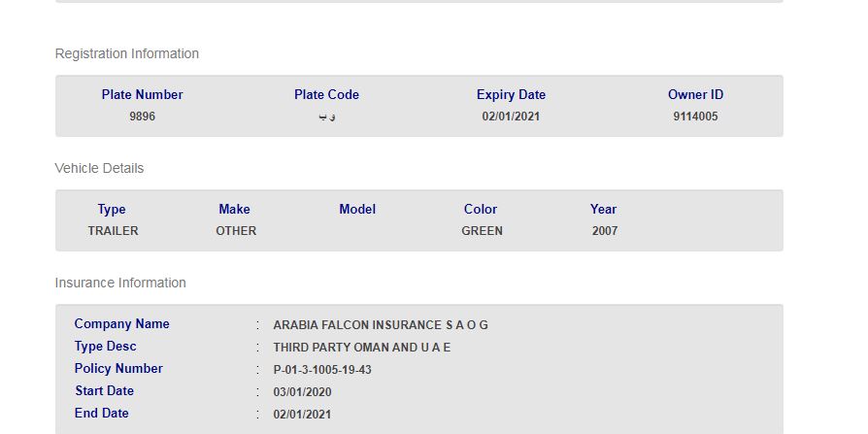Click the Plate Number label
The image size is (868, 434).
(x=142, y=95)
